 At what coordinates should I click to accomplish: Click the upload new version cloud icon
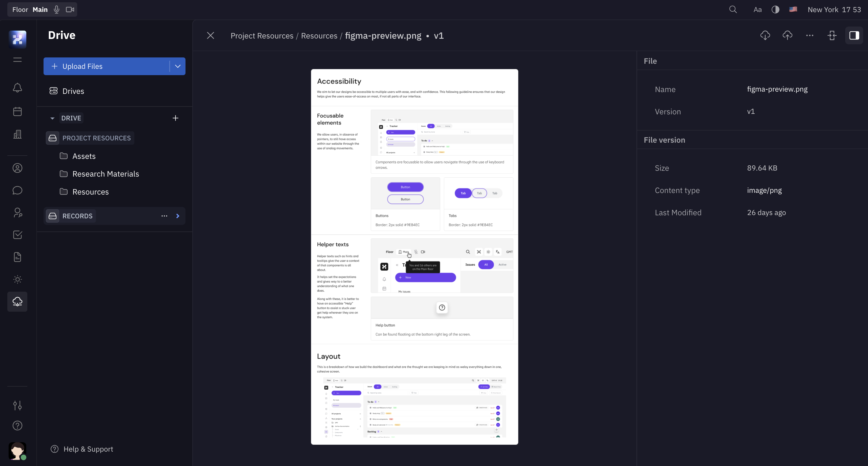point(787,35)
